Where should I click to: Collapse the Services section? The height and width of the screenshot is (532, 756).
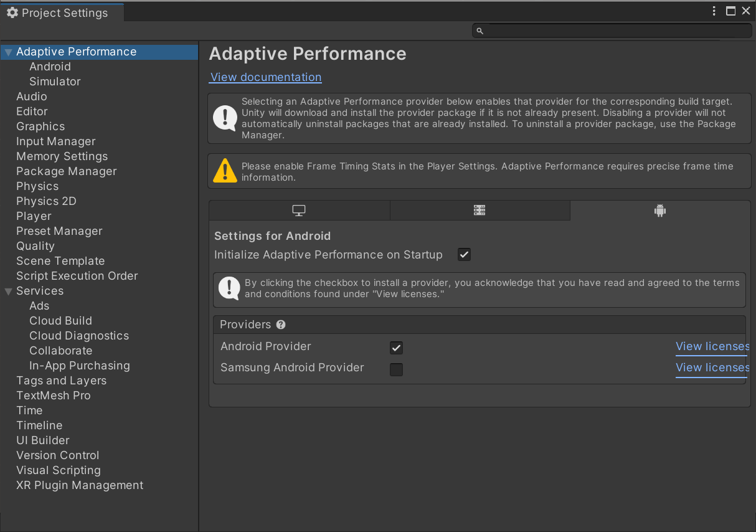pyautogui.click(x=7, y=291)
